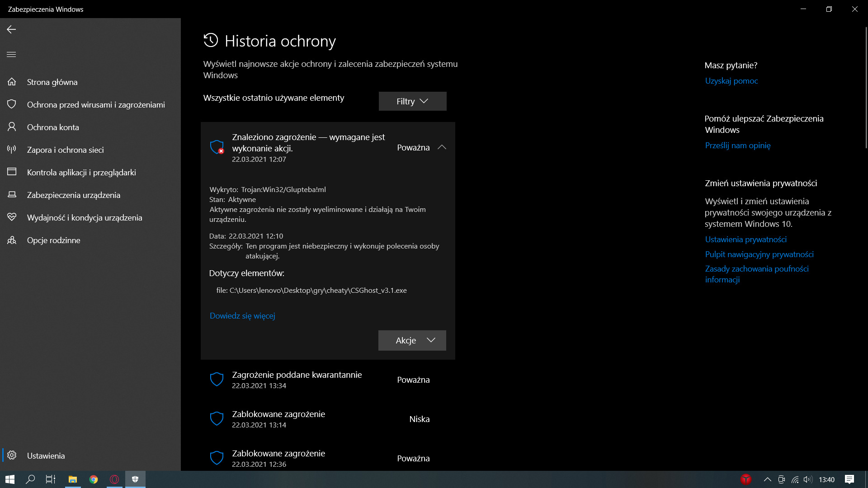This screenshot has width=868, height=488.
Task: Open Task View in taskbar
Action: 51,479
